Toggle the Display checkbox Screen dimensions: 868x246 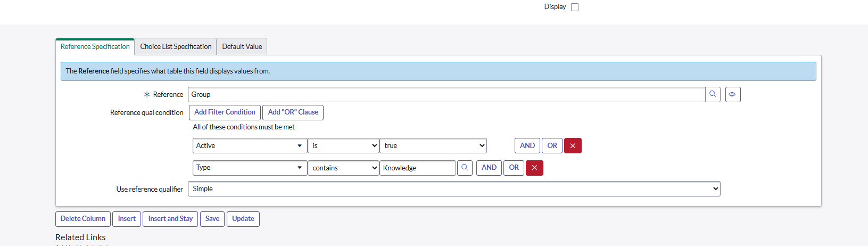coord(575,7)
